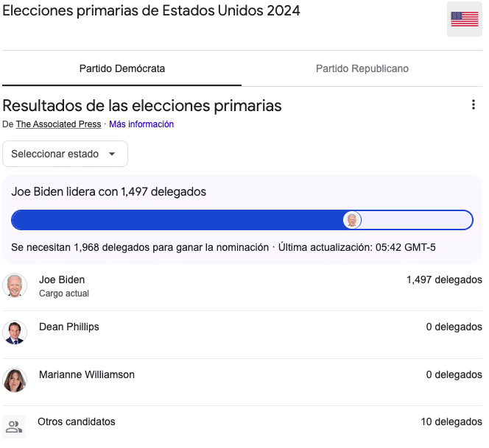Select the Joe Biden candidate name

[62, 280]
